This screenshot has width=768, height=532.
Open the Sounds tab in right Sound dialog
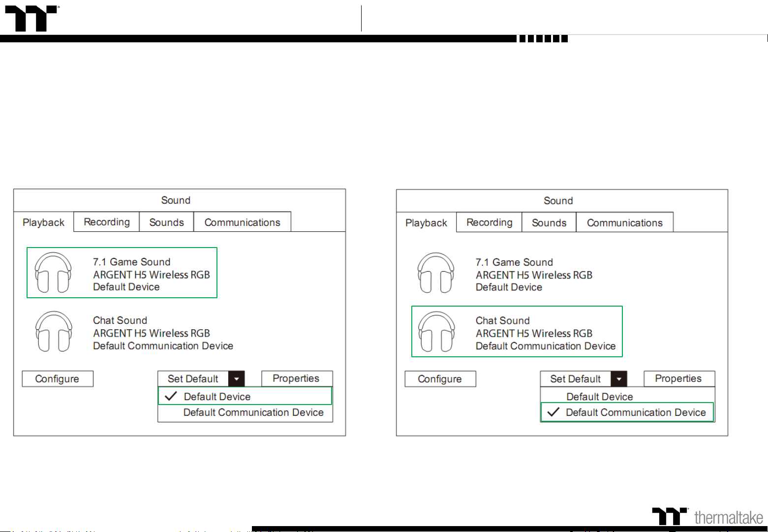tap(549, 222)
